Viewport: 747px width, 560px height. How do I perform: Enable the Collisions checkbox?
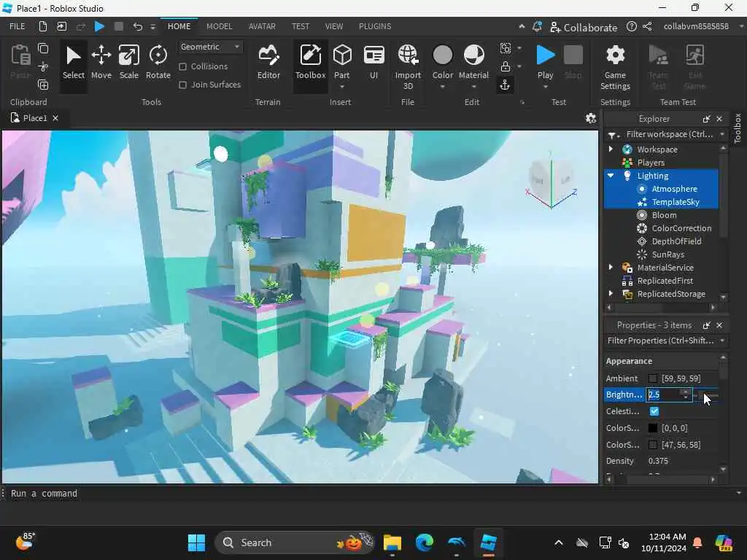point(182,66)
